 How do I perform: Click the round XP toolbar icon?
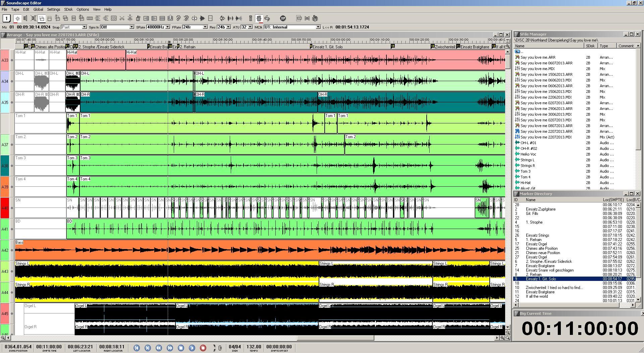(283, 18)
